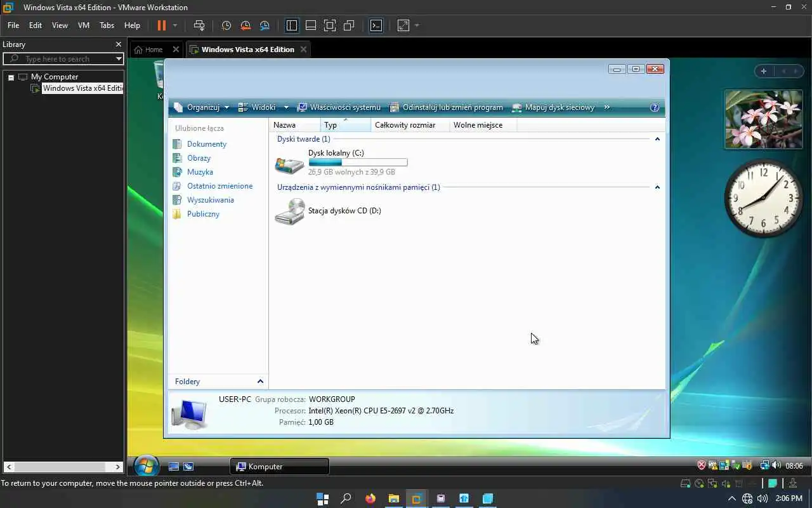Collapse the Dyski twarde group

(x=657, y=139)
